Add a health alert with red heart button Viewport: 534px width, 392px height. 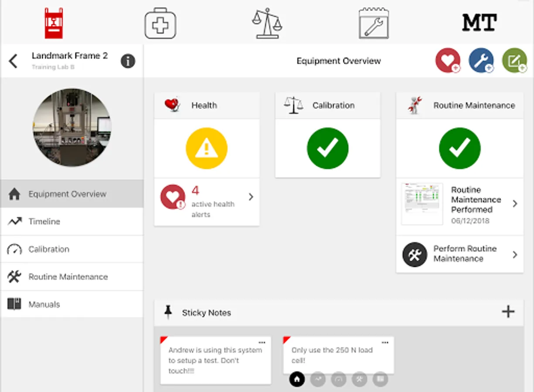[448, 61]
